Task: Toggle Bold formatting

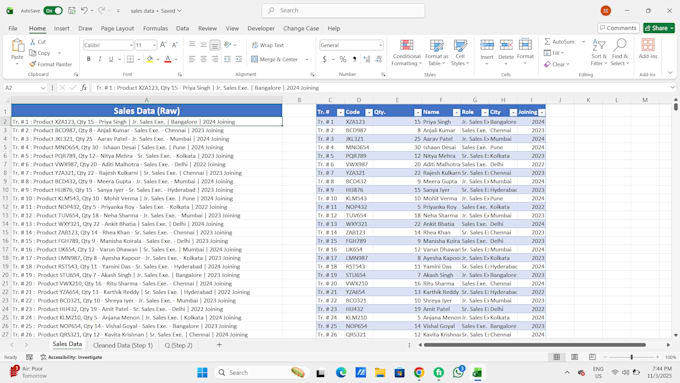Action: (88, 59)
